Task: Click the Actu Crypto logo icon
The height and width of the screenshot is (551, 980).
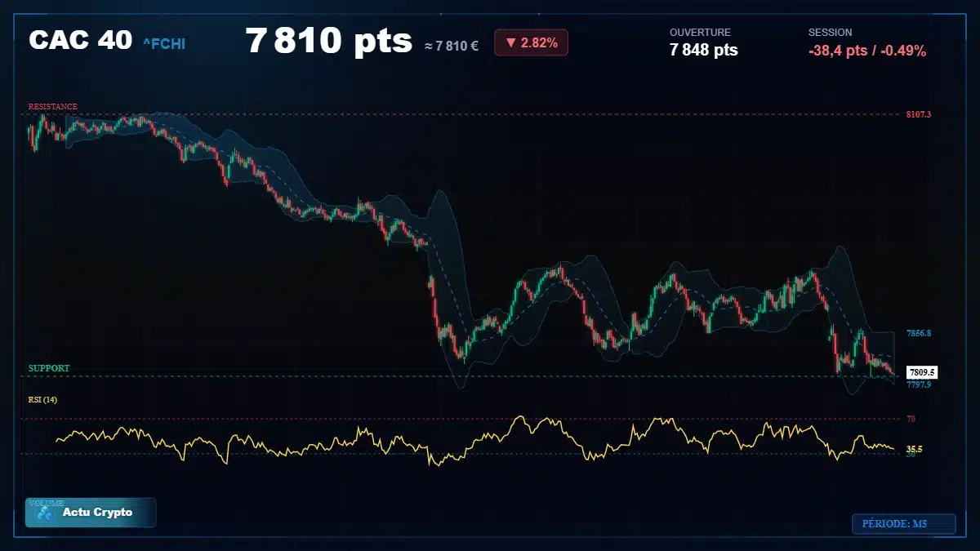Action: (x=44, y=513)
